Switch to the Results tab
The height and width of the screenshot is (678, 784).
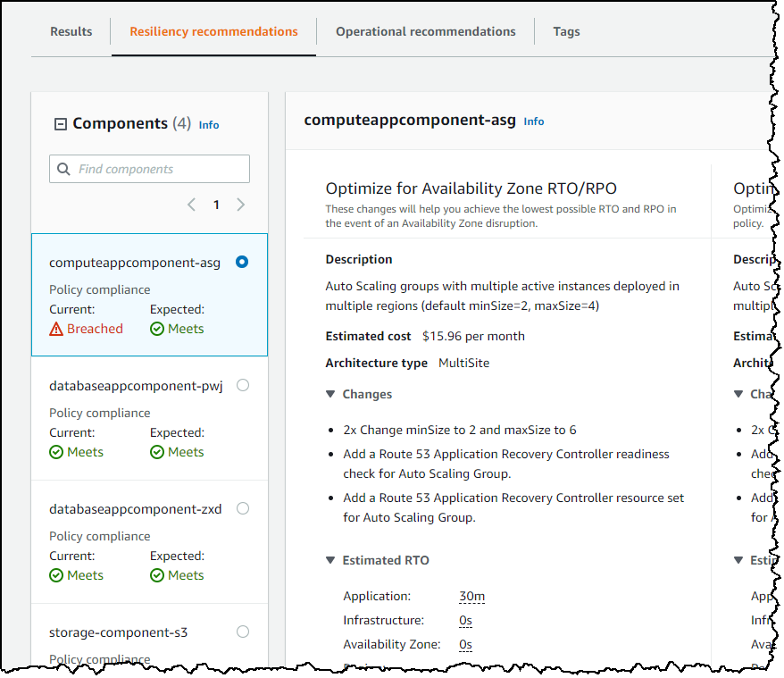point(71,31)
